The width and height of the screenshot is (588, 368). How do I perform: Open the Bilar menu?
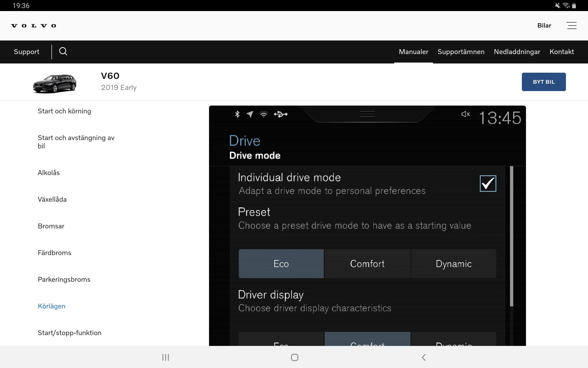pyautogui.click(x=544, y=26)
